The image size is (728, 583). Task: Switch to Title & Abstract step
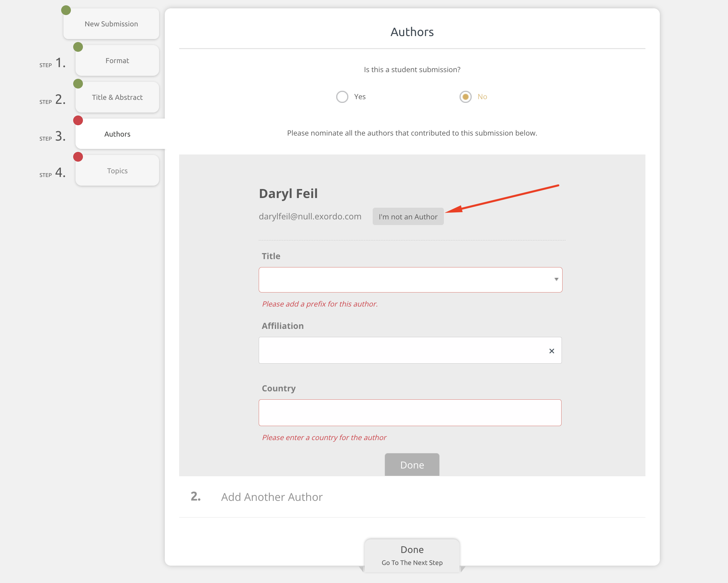(117, 98)
